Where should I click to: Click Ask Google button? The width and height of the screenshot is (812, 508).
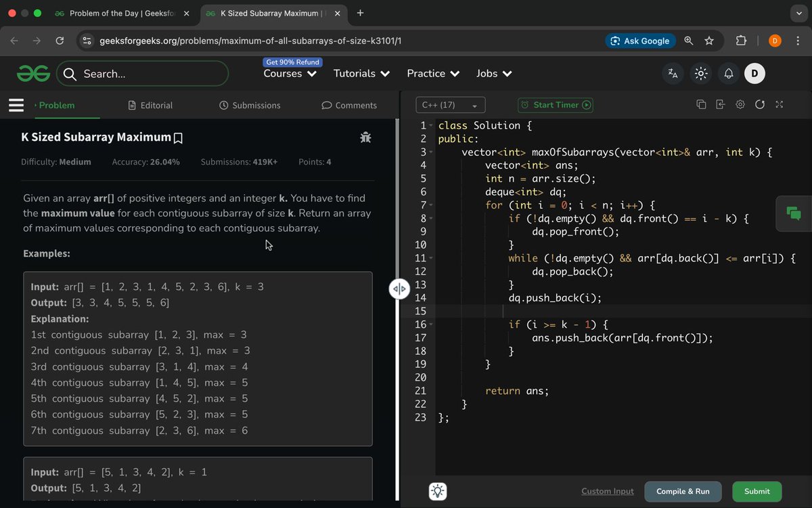[639, 41]
